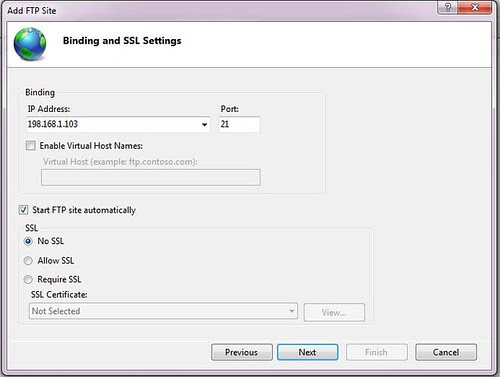The image size is (500, 377).
Task: Uncheck Start FTP site automatically
Action: click(x=23, y=210)
